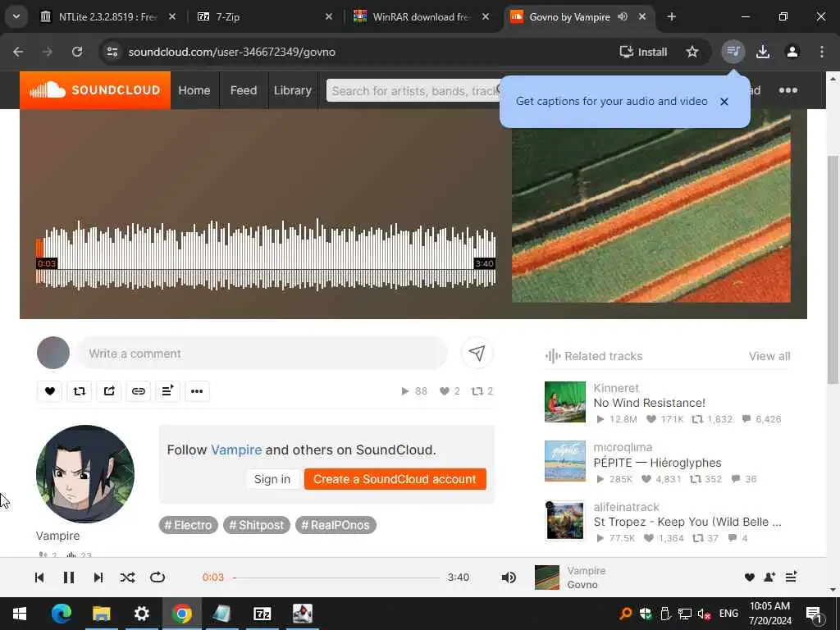The image size is (840, 630).
Task: Click the Write a comment field
Action: 261,354
